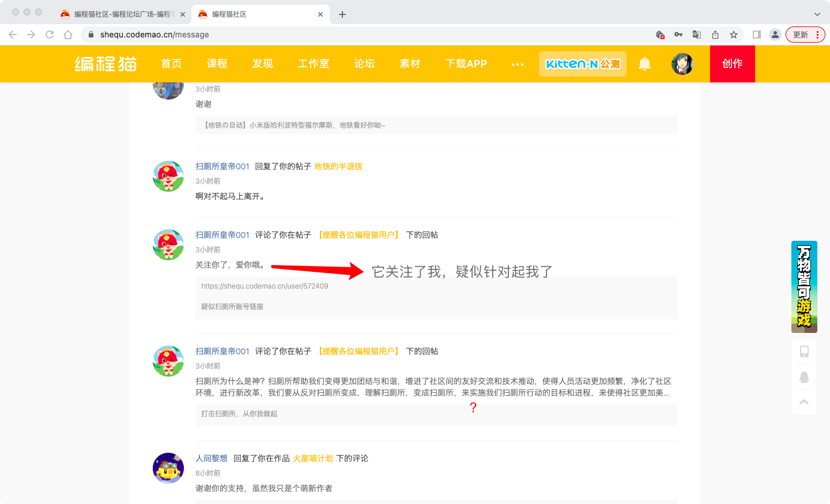The height and width of the screenshot is (504, 830).
Task: Open the 万物皆可游戏 side banner
Action: (804, 287)
